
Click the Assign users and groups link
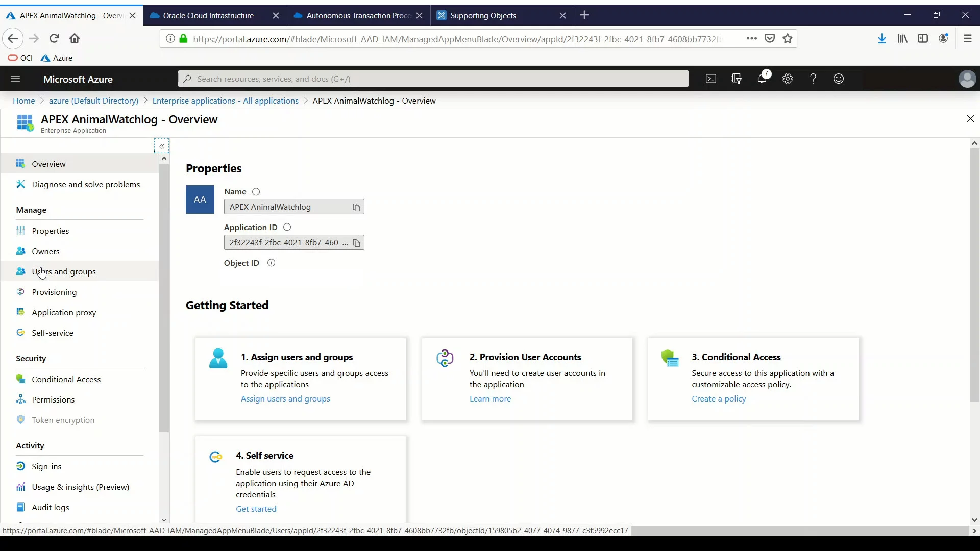tap(285, 398)
